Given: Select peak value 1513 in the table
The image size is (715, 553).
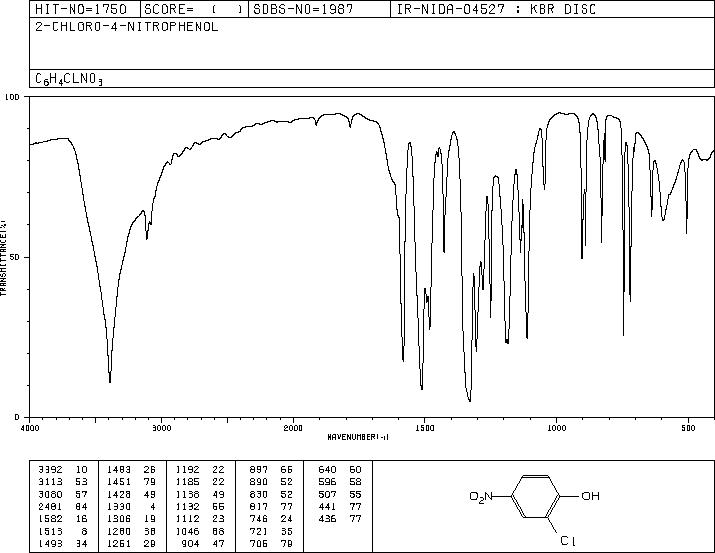Looking at the screenshot, I should pos(51,532).
